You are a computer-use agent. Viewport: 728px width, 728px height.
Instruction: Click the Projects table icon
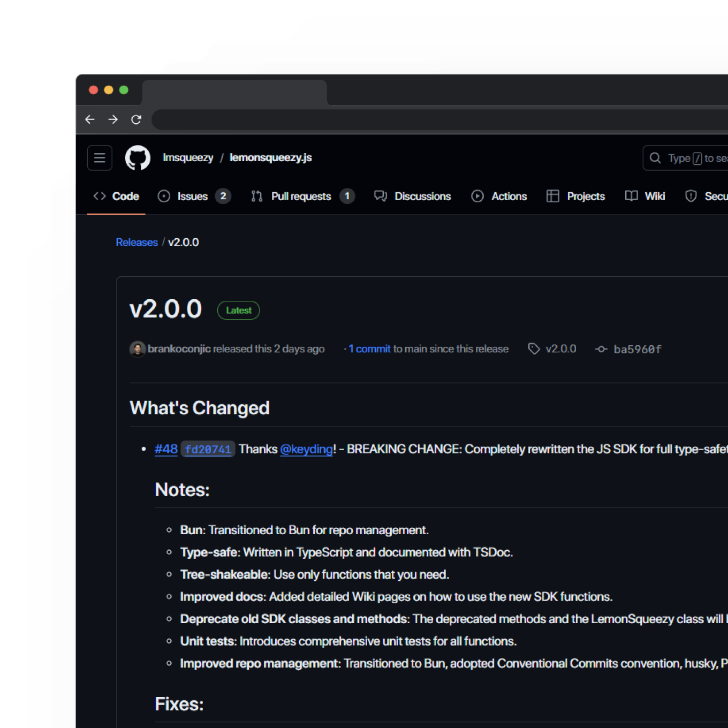tap(552, 196)
